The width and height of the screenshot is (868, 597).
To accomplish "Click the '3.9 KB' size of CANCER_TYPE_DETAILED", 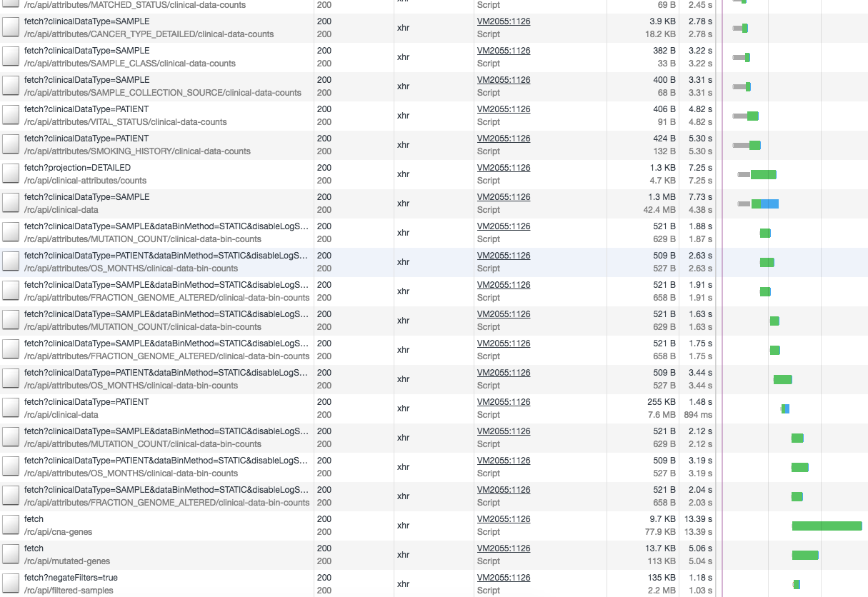I will (x=663, y=21).
